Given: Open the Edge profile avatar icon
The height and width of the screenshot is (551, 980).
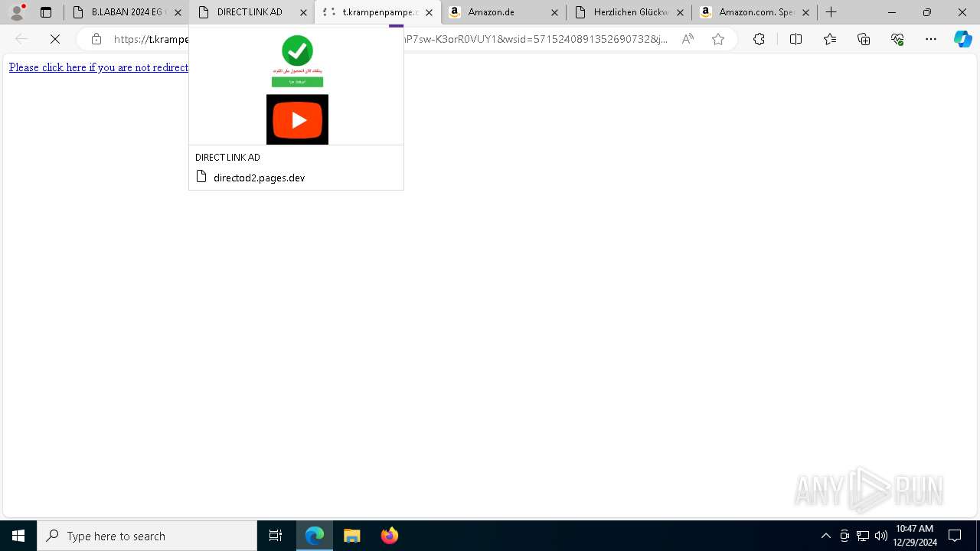Looking at the screenshot, I should point(17,12).
